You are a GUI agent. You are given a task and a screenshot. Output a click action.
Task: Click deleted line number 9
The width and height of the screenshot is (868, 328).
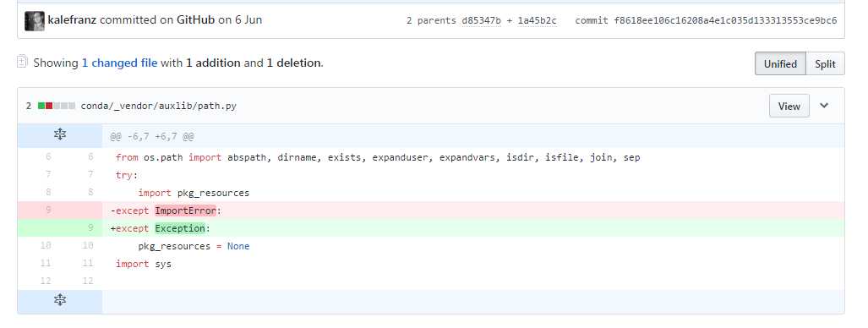[x=48, y=210]
